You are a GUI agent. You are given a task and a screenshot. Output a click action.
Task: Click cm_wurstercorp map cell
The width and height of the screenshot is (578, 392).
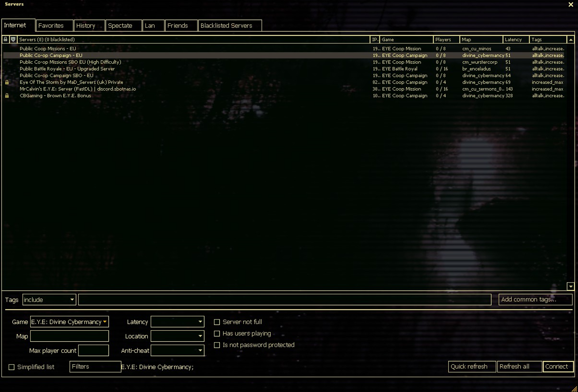click(x=480, y=62)
